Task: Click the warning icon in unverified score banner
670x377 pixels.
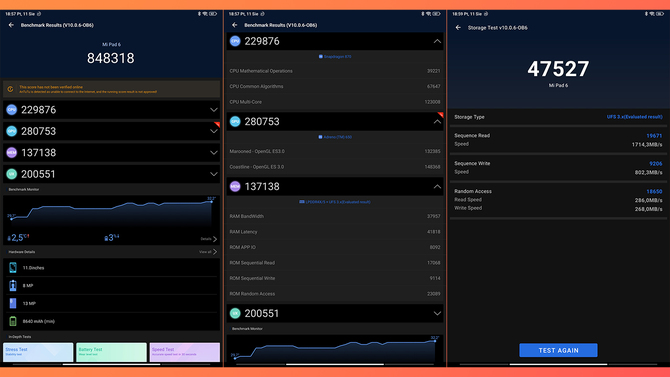Action: click(x=10, y=89)
